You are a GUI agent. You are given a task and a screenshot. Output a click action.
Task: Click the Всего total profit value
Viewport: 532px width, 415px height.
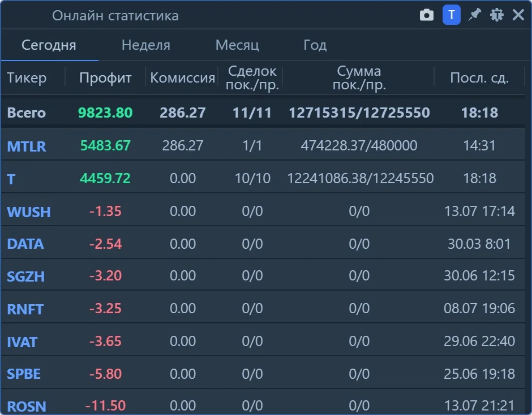(x=105, y=113)
